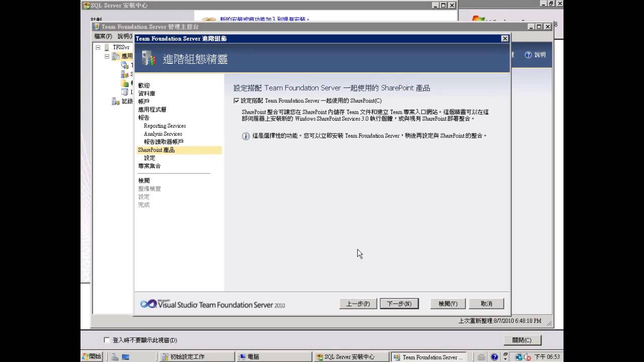Click the first Quick Launch icon in taskbar
The width and height of the screenshot is (644, 362).
[115, 357]
